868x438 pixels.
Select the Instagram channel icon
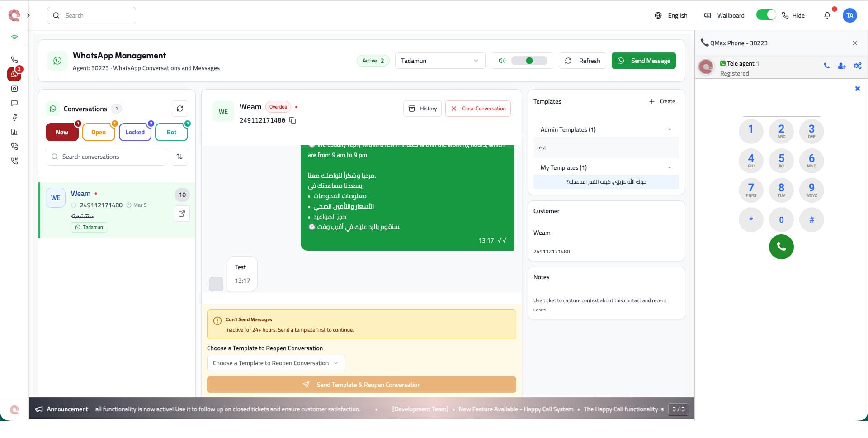[14, 89]
